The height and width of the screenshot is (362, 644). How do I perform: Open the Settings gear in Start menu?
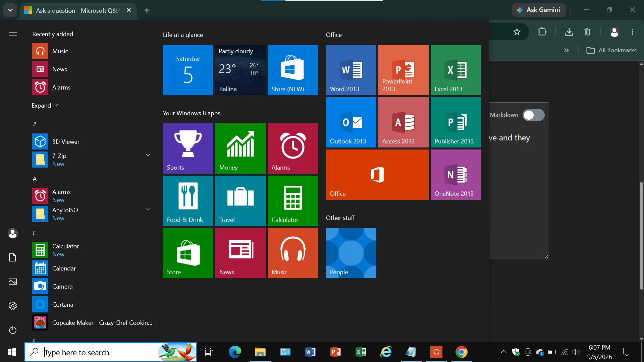[13, 306]
